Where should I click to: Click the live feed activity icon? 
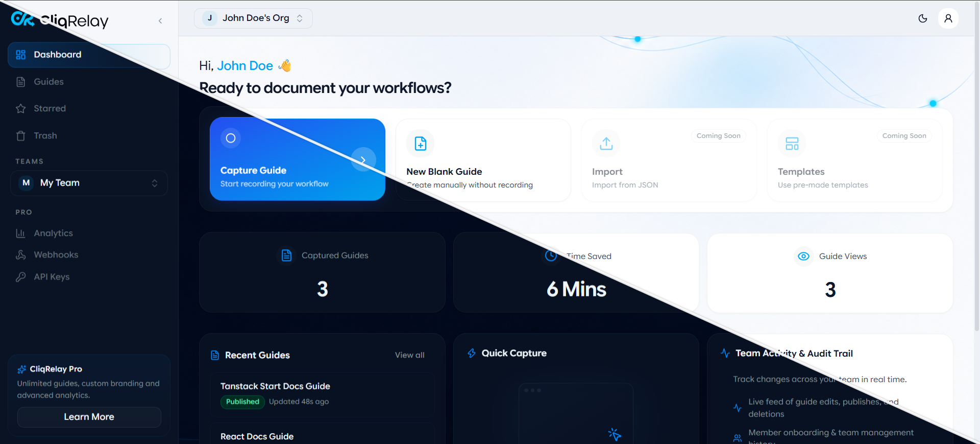point(738,408)
